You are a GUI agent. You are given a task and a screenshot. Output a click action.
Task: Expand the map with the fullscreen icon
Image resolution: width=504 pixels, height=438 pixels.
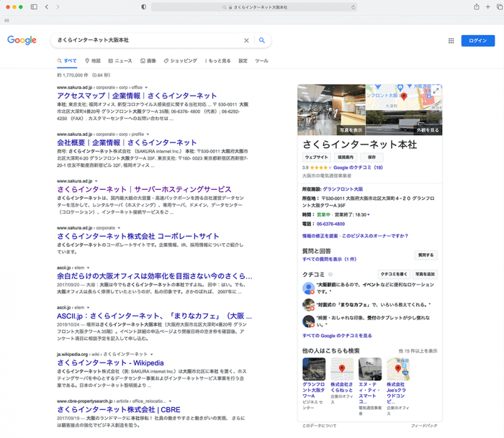(436, 91)
